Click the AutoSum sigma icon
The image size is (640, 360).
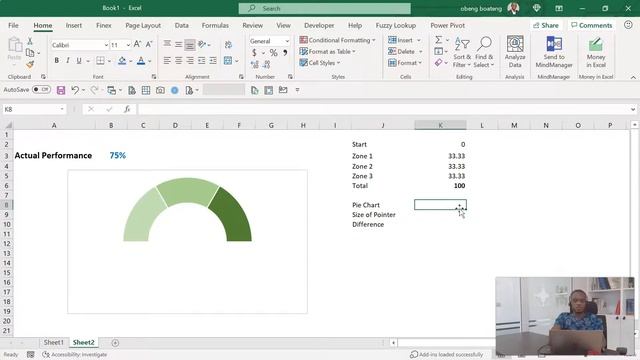tap(438, 40)
